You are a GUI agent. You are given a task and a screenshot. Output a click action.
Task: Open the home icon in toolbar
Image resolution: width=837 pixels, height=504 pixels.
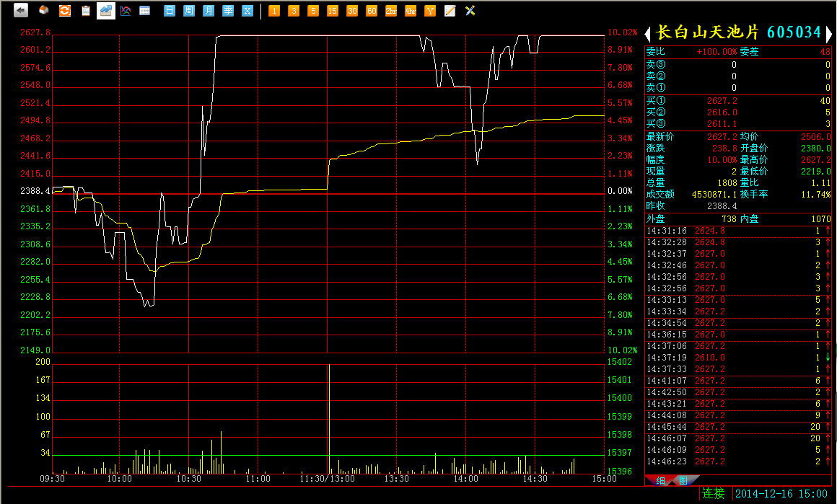point(44,10)
